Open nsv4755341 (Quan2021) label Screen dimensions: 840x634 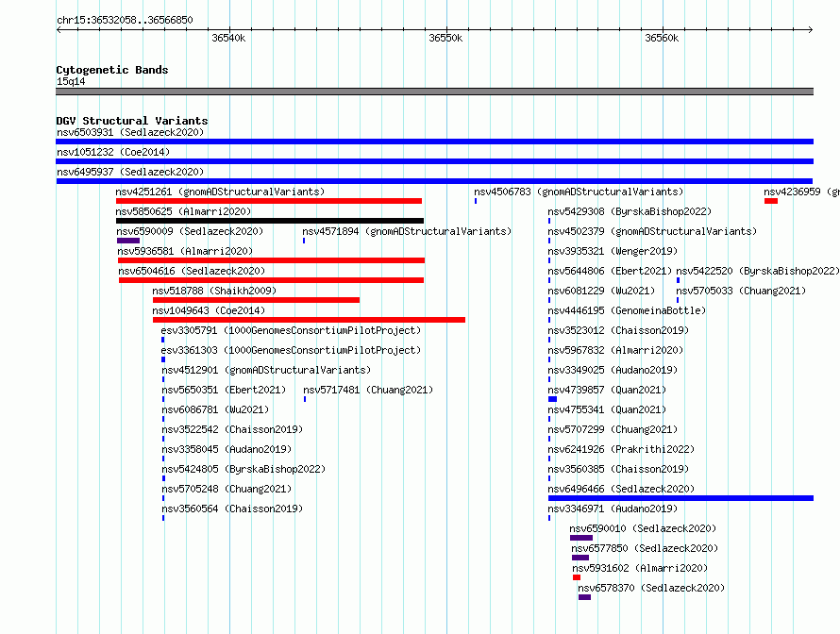(x=607, y=409)
